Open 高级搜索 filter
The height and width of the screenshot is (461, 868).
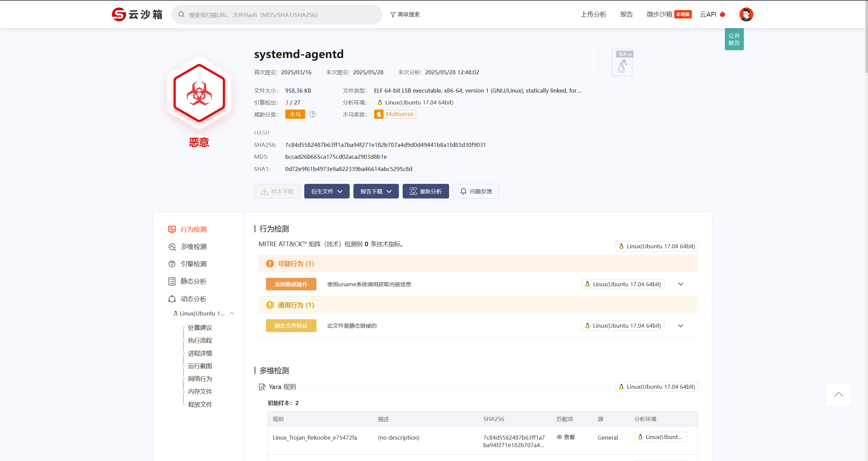pos(405,15)
